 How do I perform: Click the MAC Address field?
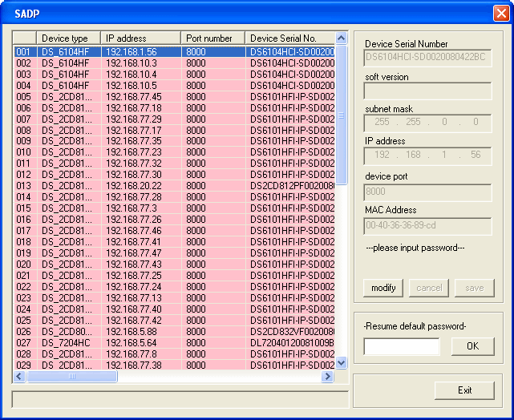[427, 226]
